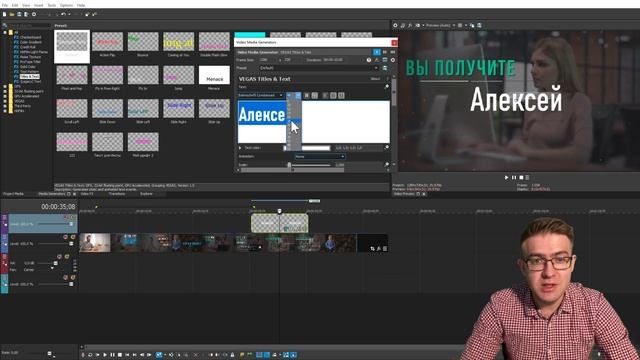Select the Normal Edit tool in bottom toolbar

159,355
